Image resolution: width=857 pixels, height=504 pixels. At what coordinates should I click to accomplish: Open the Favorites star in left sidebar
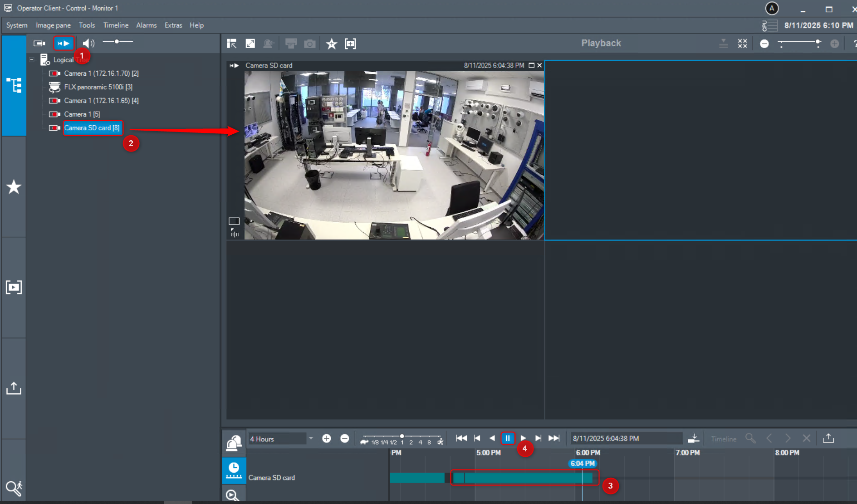coord(14,187)
